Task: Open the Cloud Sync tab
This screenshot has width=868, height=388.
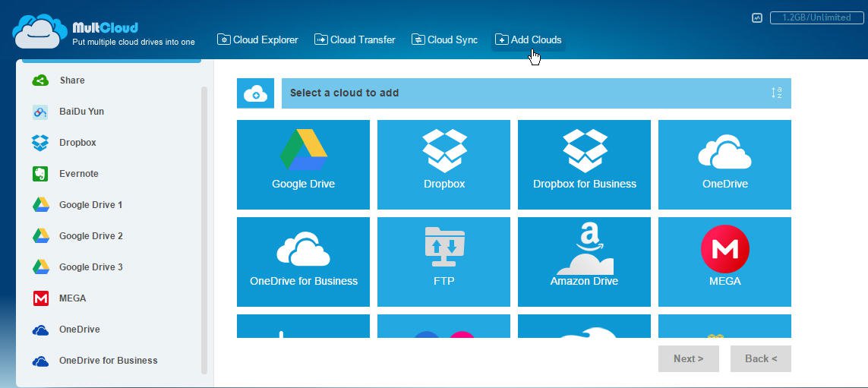Action: (445, 39)
